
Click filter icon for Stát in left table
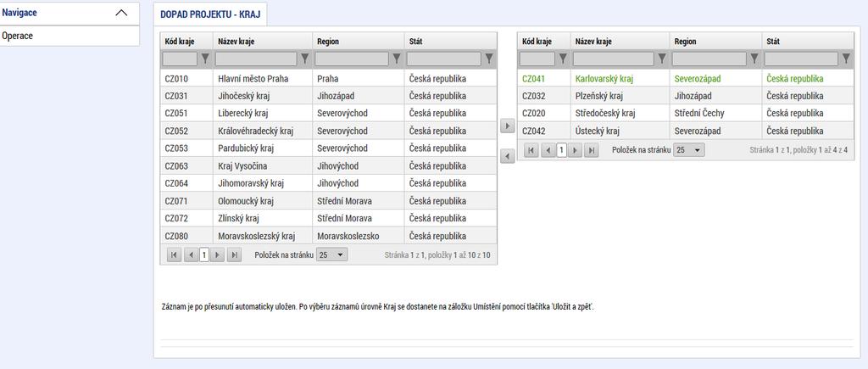click(489, 59)
